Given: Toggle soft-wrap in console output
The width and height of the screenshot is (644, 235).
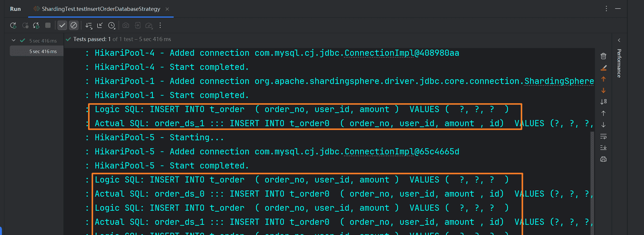Looking at the screenshot, I should (604, 136).
